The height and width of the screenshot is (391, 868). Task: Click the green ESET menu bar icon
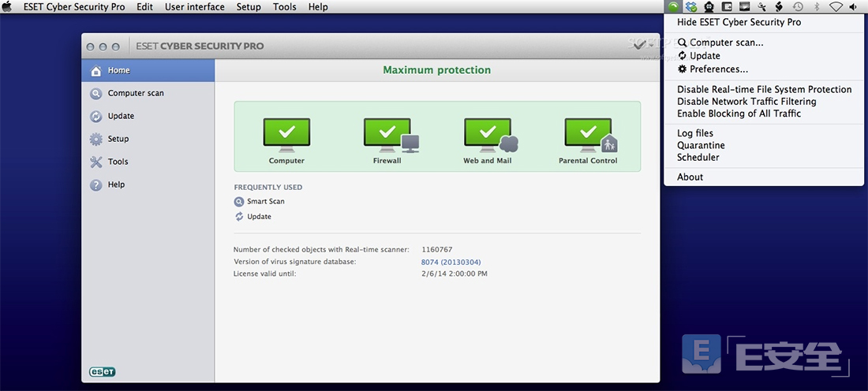(x=672, y=6)
